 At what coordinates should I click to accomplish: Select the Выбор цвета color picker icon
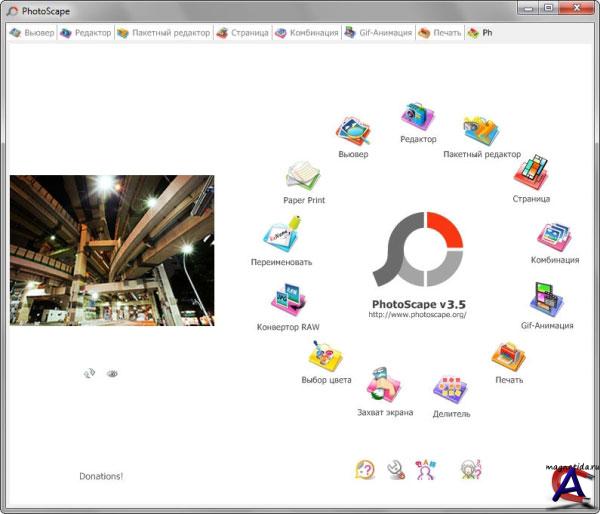click(327, 357)
